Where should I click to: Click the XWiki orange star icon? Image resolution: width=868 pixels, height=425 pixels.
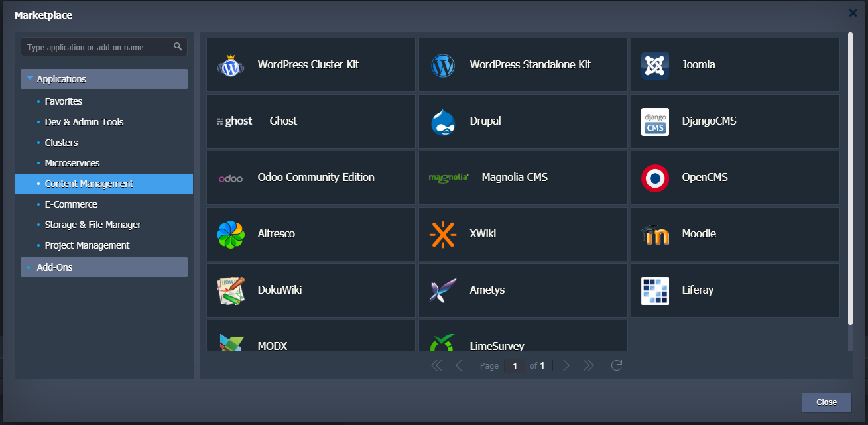pos(442,235)
